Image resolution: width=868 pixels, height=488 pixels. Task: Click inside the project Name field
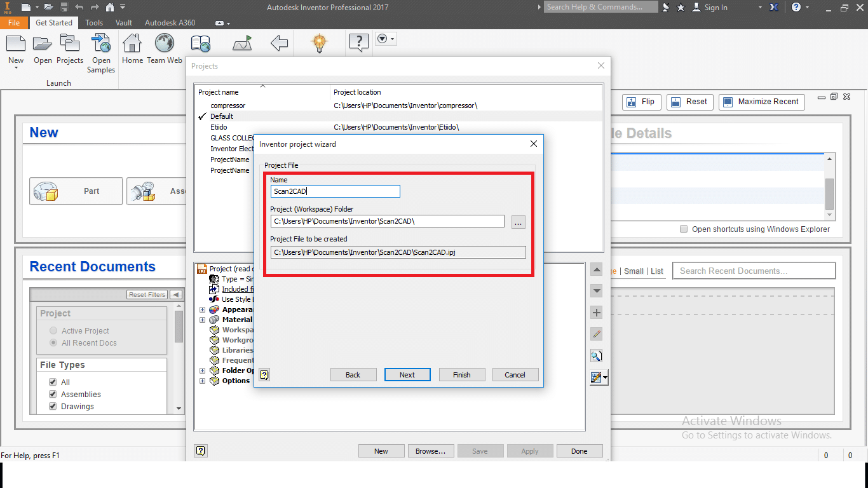click(335, 191)
